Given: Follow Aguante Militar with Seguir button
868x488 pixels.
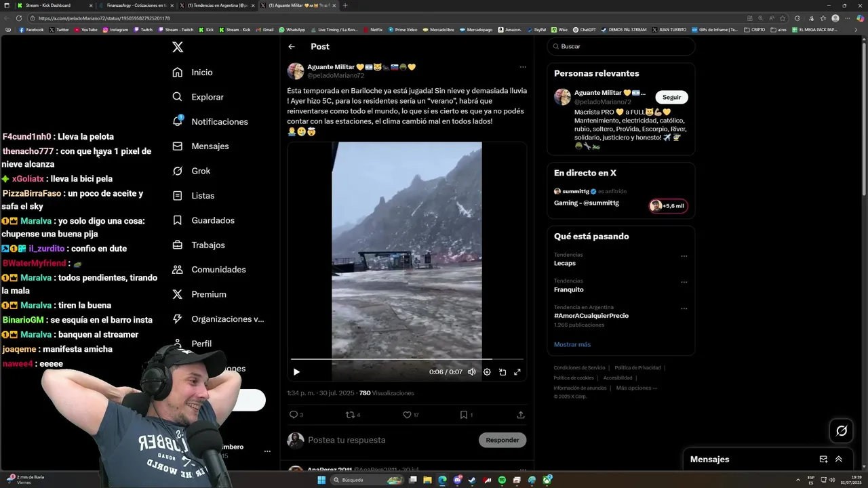Looking at the screenshot, I should pos(671,97).
